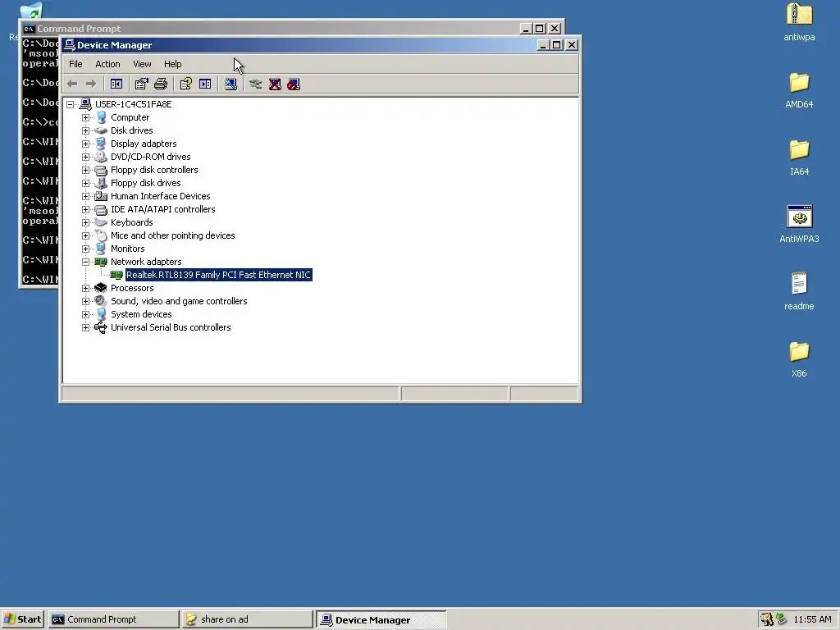Select the USER-1C4C51FA8E computer name
Image resolution: width=840 pixels, height=630 pixels.
click(x=134, y=104)
